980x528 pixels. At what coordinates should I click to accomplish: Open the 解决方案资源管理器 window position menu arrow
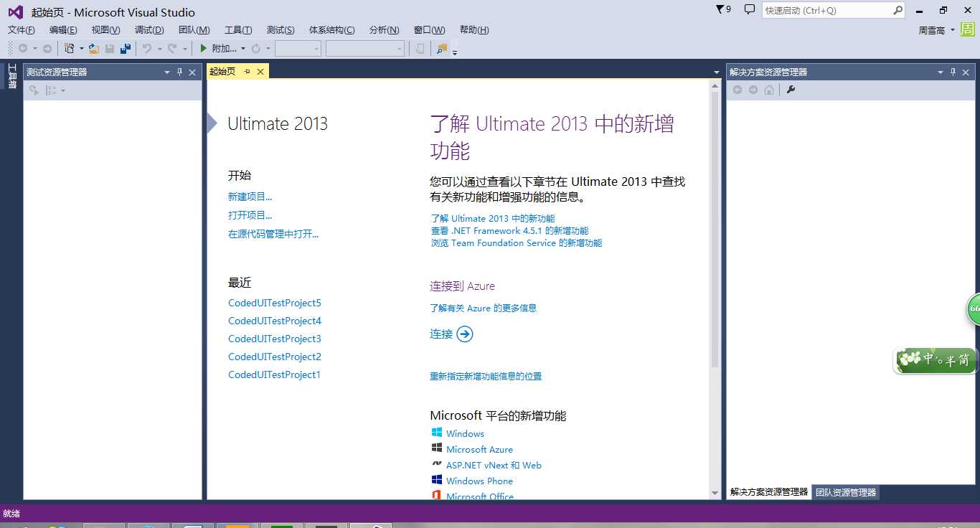(941, 72)
